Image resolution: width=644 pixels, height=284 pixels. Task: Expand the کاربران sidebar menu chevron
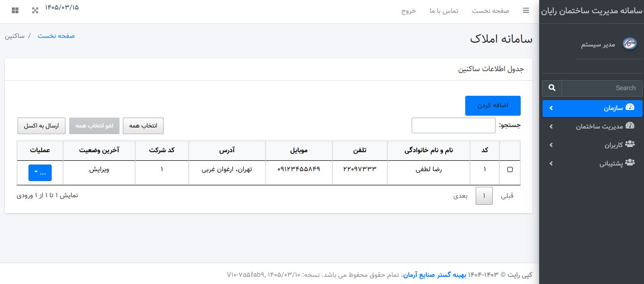pyautogui.click(x=551, y=145)
